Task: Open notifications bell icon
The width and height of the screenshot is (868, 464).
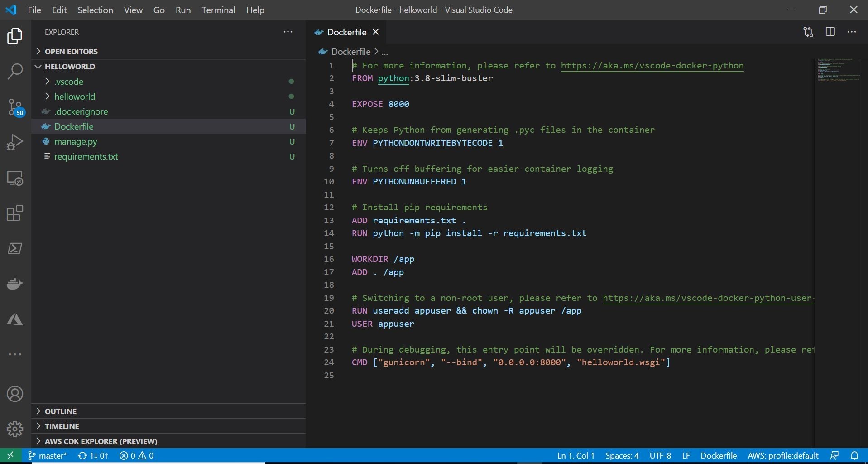Action: [x=854, y=455]
